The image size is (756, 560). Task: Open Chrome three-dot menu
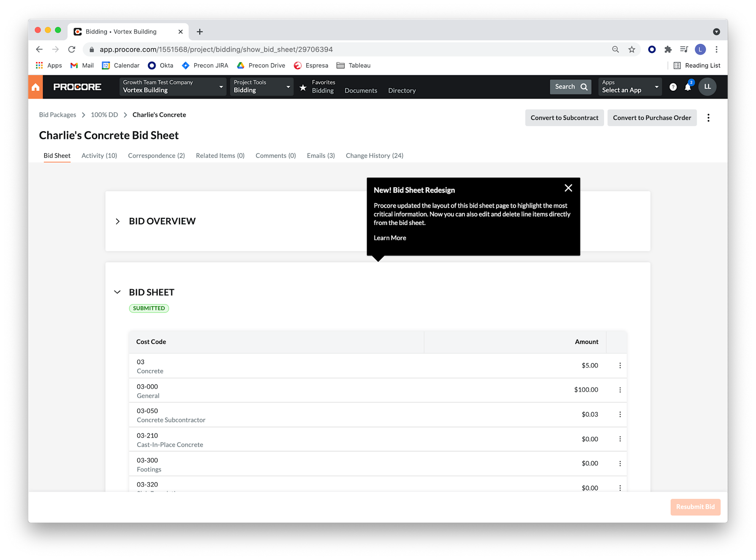[x=716, y=49]
